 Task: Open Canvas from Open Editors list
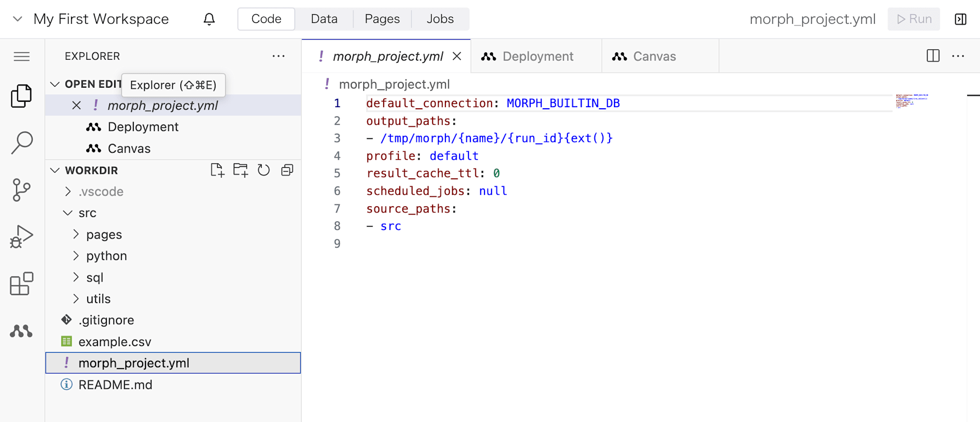pos(173,148)
